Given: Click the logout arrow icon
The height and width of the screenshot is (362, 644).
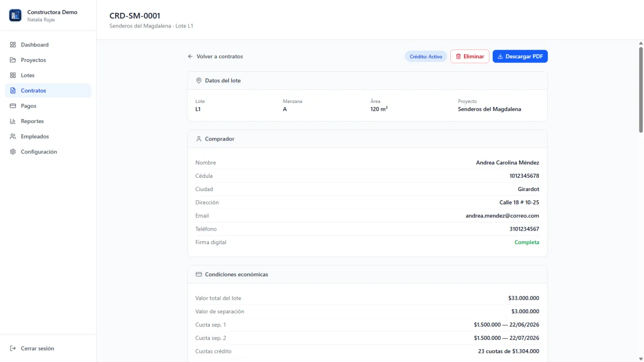Looking at the screenshot, I should click(13, 349).
